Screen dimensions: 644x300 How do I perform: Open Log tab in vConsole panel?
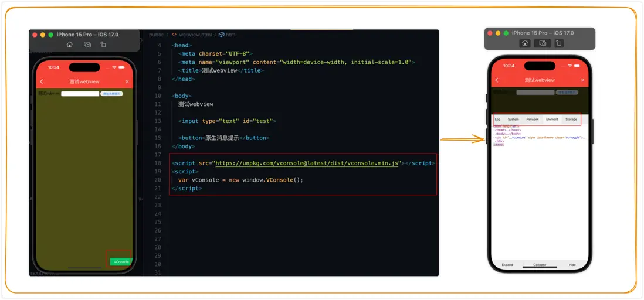497,119
